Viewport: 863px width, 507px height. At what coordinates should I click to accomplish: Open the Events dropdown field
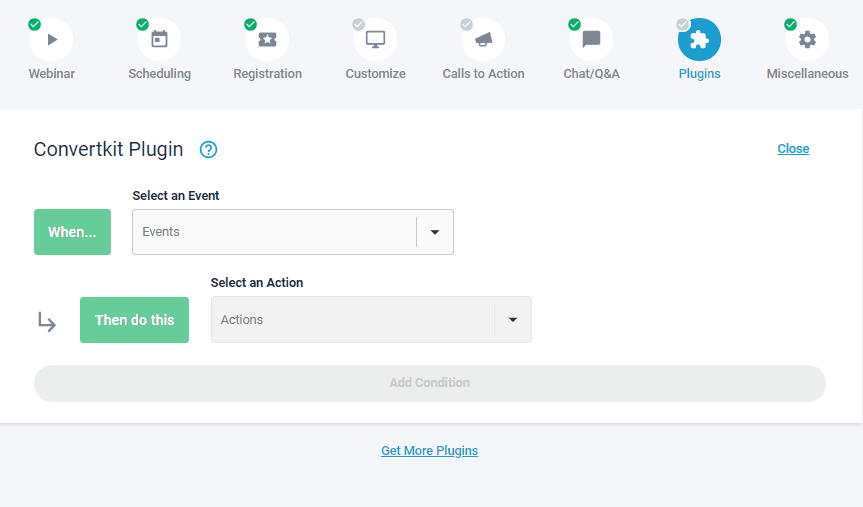(x=293, y=232)
